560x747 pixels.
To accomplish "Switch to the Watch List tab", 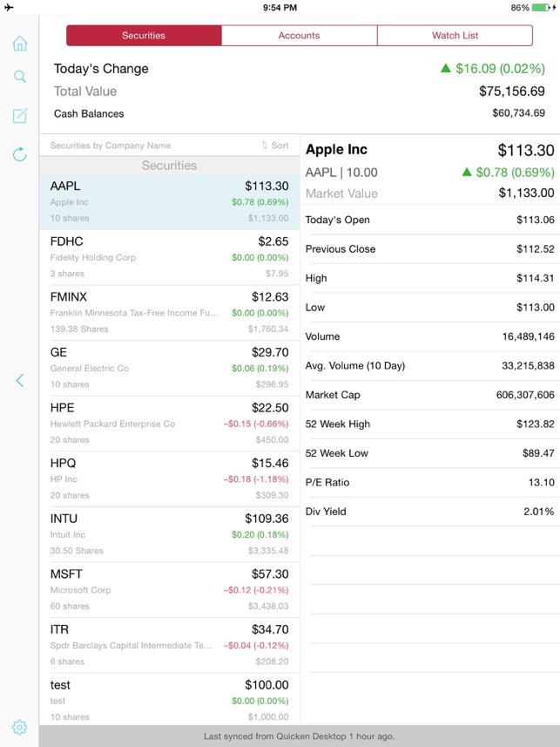I will (x=455, y=36).
